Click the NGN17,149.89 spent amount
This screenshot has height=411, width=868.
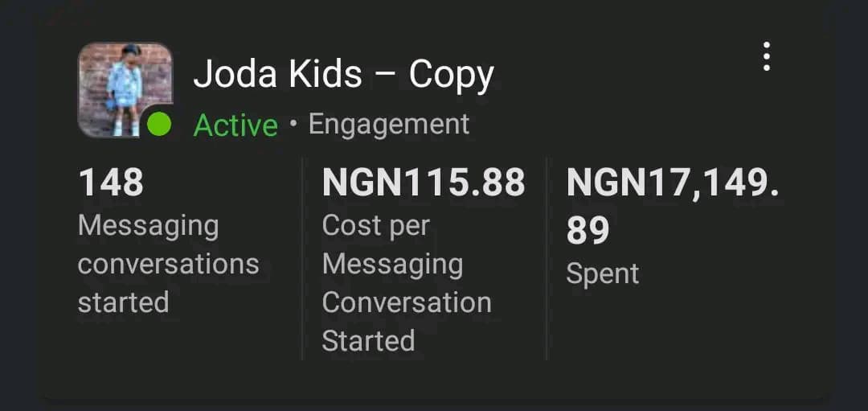point(672,205)
